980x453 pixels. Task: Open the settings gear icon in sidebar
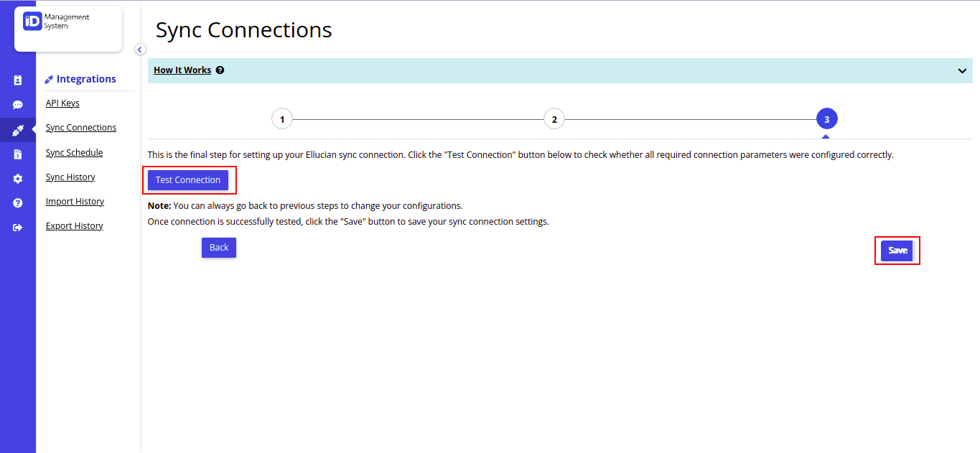[x=17, y=178]
